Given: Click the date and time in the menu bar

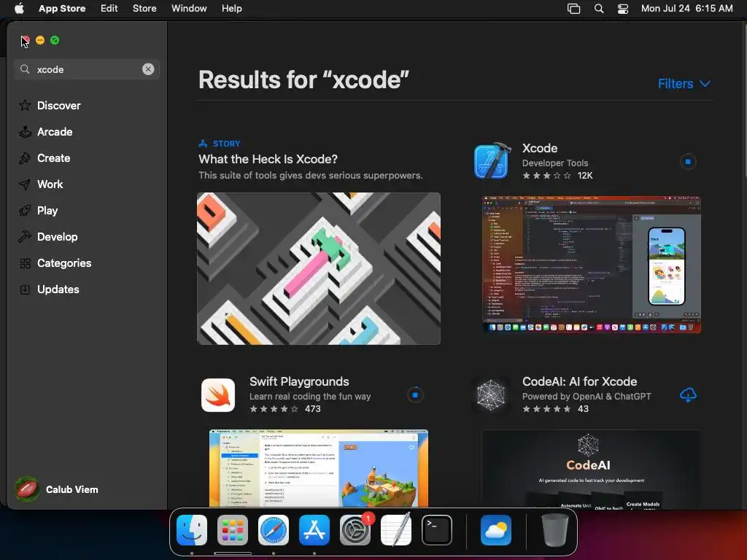Looking at the screenshot, I should point(686,8).
